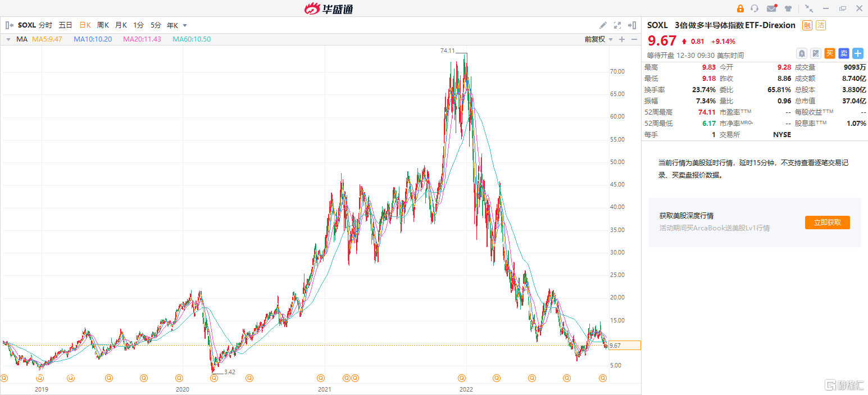Open the messages envelope icon
The width and height of the screenshot is (868, 395).
click(x=771, y=8)
